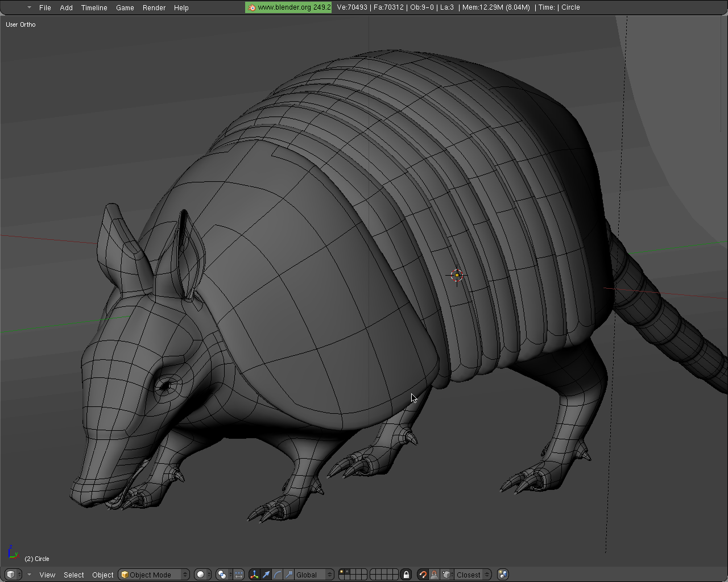
Task: Select the translate manipulator arrow icon
Action: point(266,575)
